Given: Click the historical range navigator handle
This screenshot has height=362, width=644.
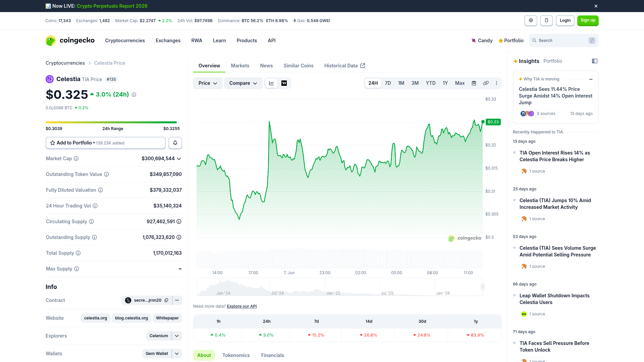Looking at the screenshot, I should (482, 287).
